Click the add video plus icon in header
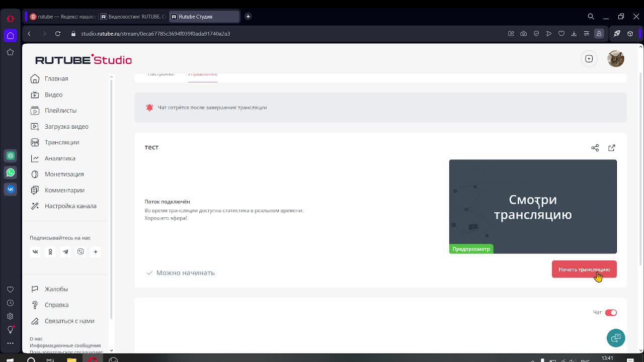644x362 pixels. [x=589, y=59]
